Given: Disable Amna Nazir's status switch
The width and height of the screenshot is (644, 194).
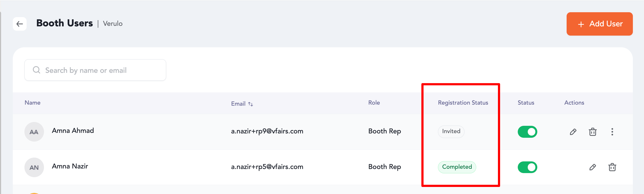Looking at the screenshot, I should tap(527, 167).
